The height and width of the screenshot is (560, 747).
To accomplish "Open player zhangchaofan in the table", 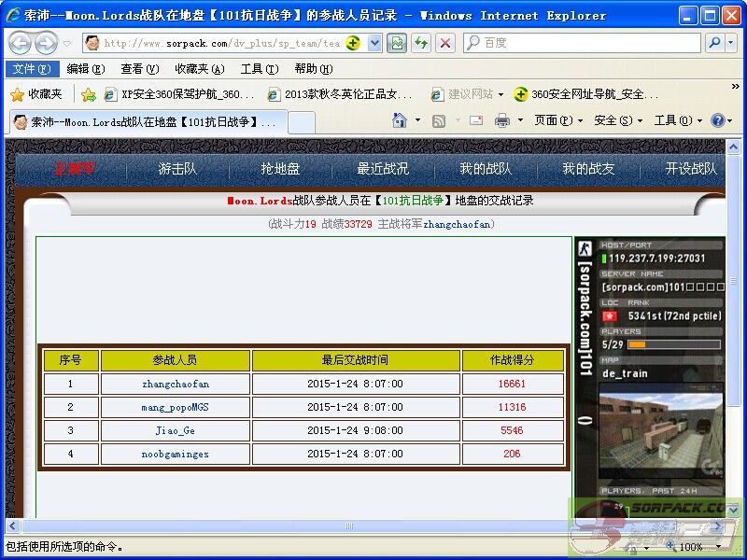I will click(x=176, y=384).
